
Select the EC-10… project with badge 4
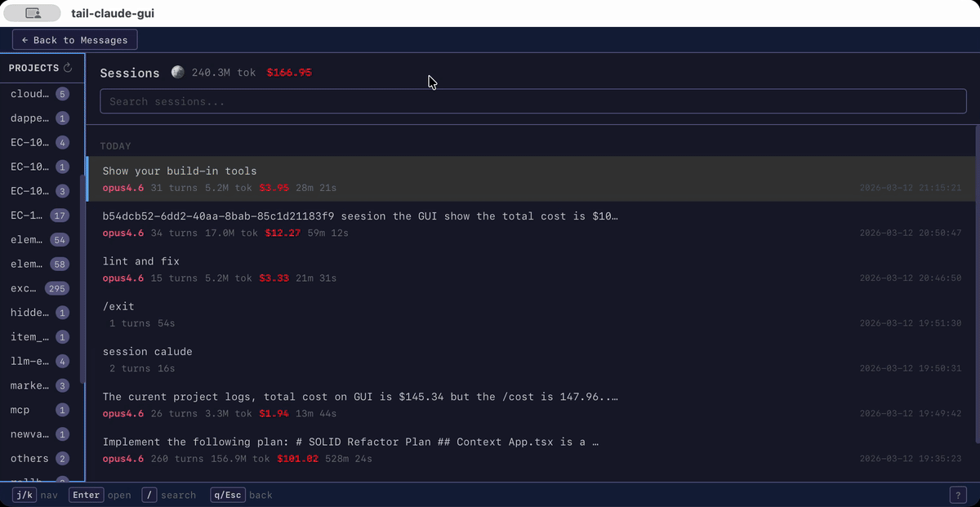pyautogui.click(x=41, y=142)
